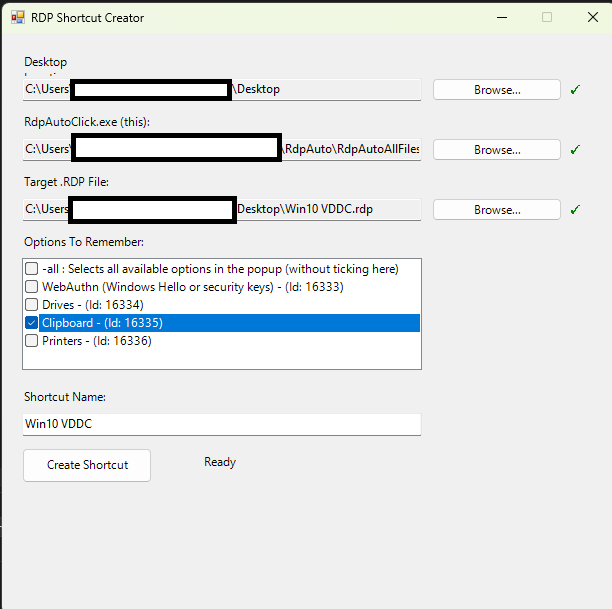Select the 'Printers - (Id: 16336)' row text
Image resolution: width=612 pixels, height=609 pixels.
97,341
